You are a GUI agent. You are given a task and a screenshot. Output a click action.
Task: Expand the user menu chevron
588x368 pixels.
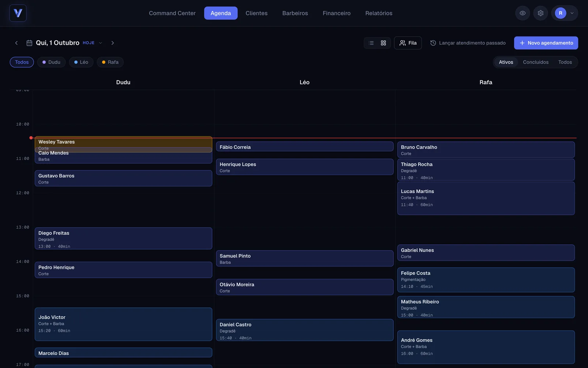[572, 13]
